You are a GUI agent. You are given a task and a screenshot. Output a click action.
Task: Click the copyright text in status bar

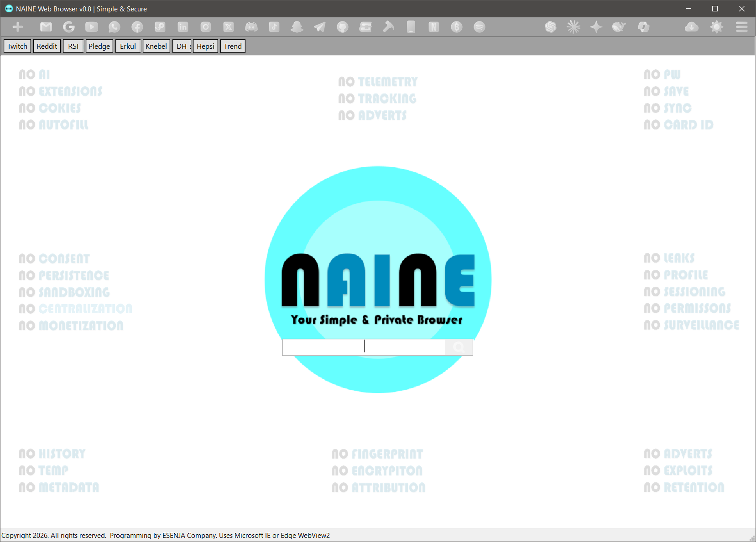(x=166, y=535)
